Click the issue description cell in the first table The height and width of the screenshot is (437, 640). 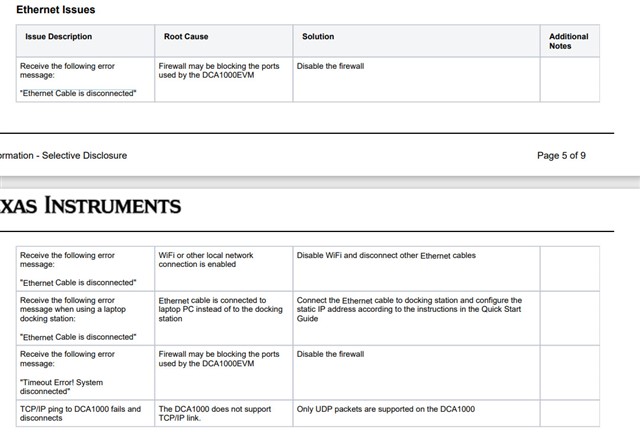[85, 80]
